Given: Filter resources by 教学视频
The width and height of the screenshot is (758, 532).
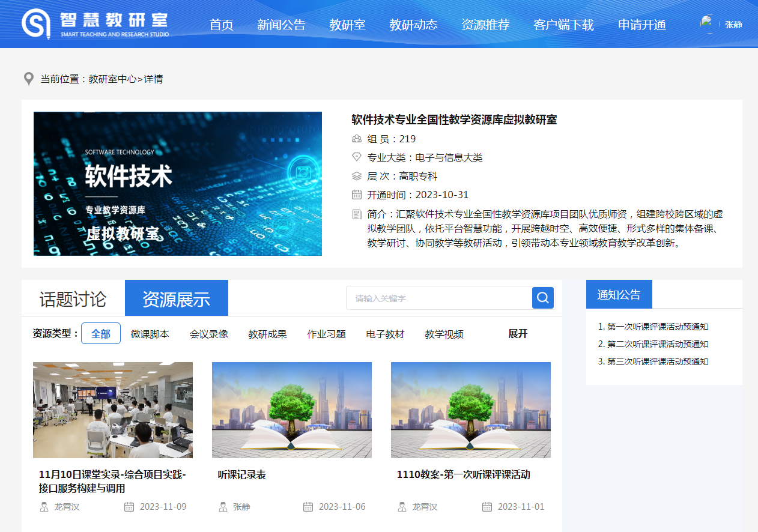Looking at the screenshot, I should (444, 334).
